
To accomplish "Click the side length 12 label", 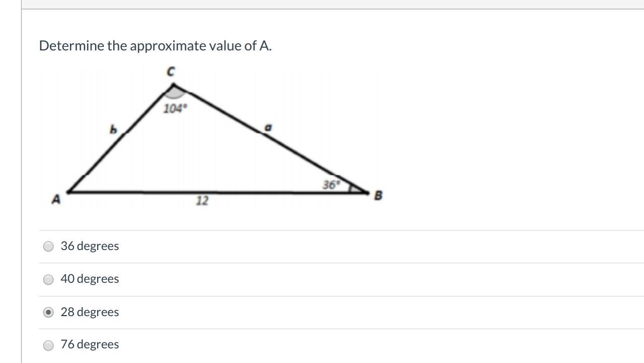I will [x=202, y=201].
